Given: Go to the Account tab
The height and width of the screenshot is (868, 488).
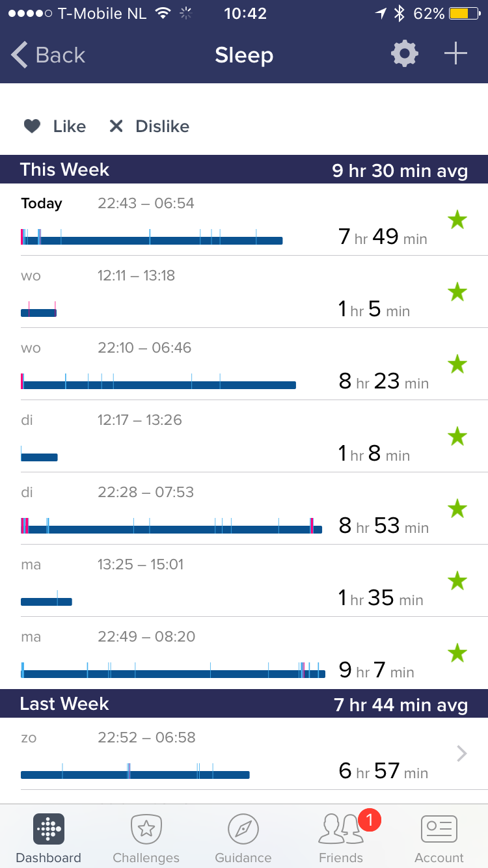Looking at the screenshot, I should (x=439, y=830).
